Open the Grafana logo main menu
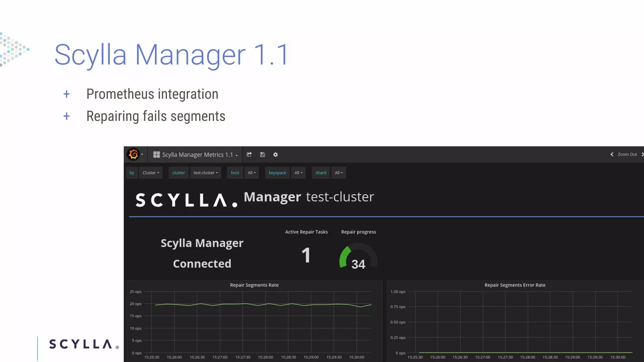This screenshot has height=362, width=644. coord(135,154)
